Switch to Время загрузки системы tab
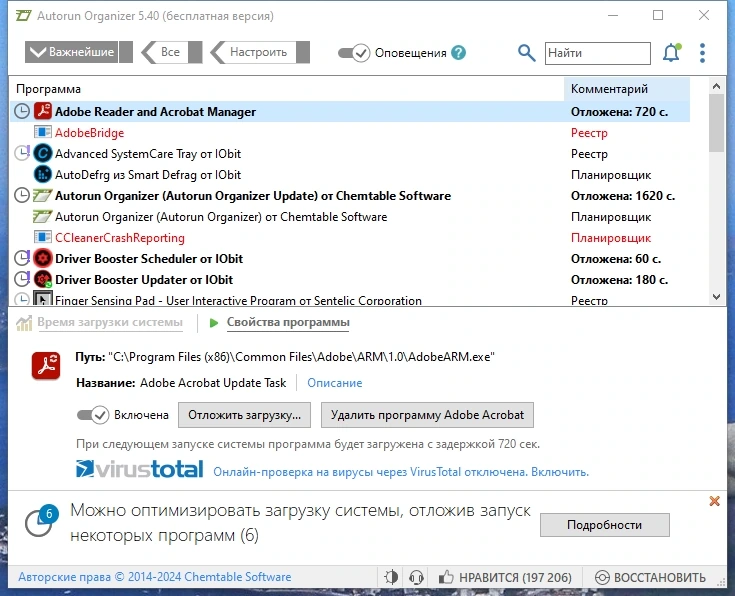The image size is (735, 596). click(x=110, y=323)
